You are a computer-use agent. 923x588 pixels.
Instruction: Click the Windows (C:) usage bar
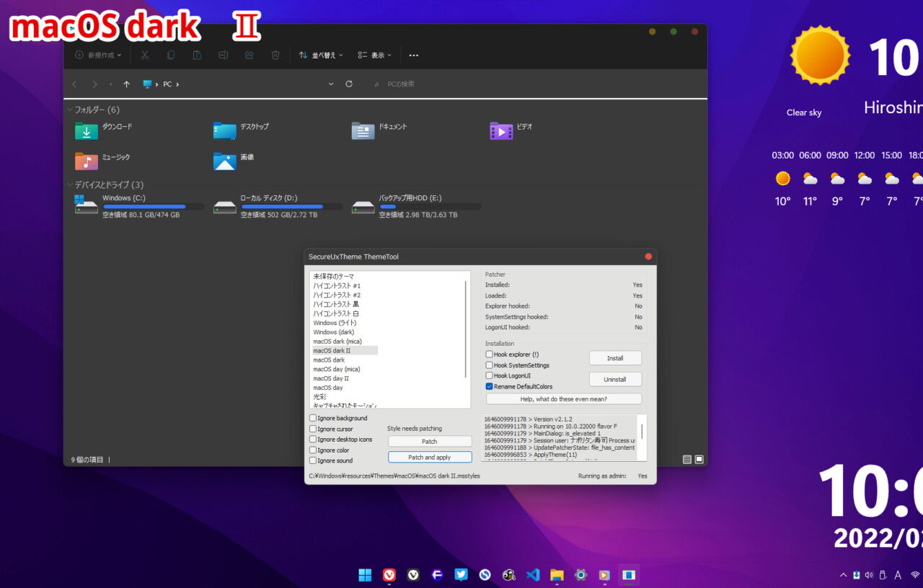154,207
